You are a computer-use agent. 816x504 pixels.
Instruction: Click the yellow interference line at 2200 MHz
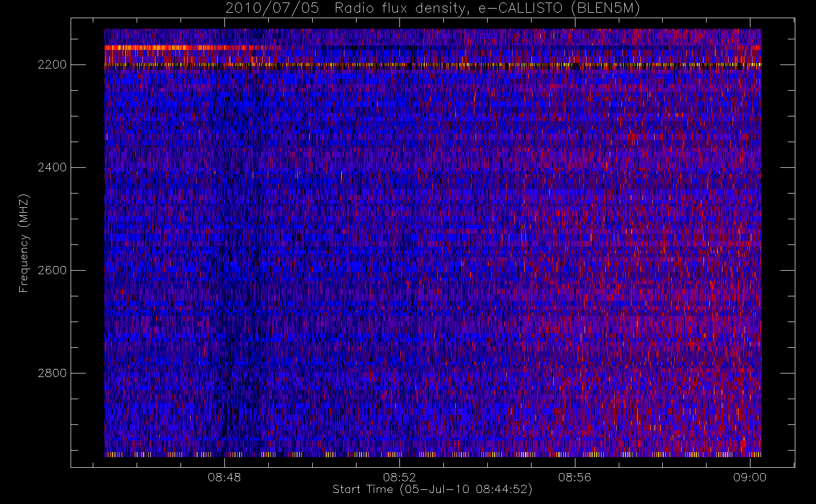[x=433, y=65]
